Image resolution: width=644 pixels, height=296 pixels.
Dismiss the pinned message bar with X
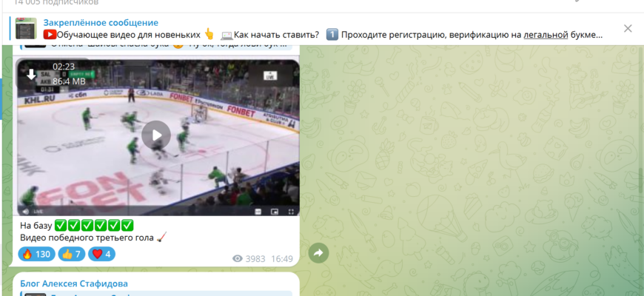click(628, 28)
